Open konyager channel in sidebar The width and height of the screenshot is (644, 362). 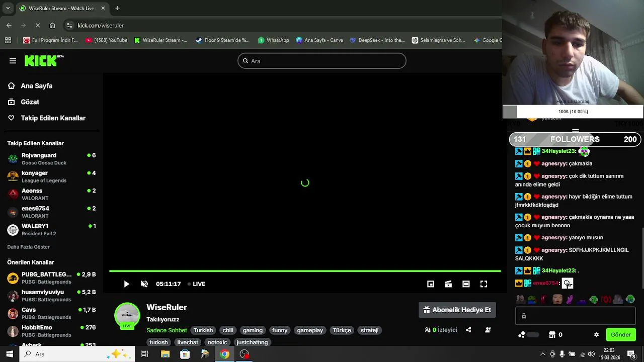tap(51, 176)
